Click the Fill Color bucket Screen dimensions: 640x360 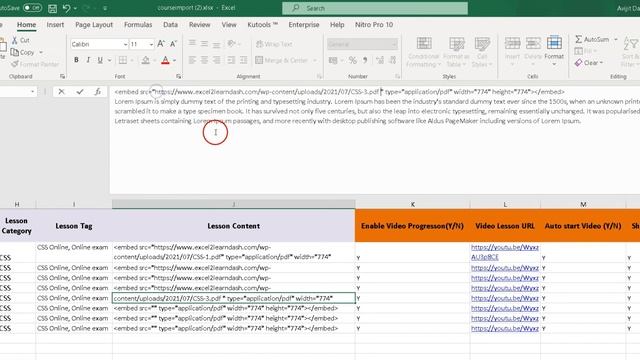pyautogui.click(x=146, y=60)
